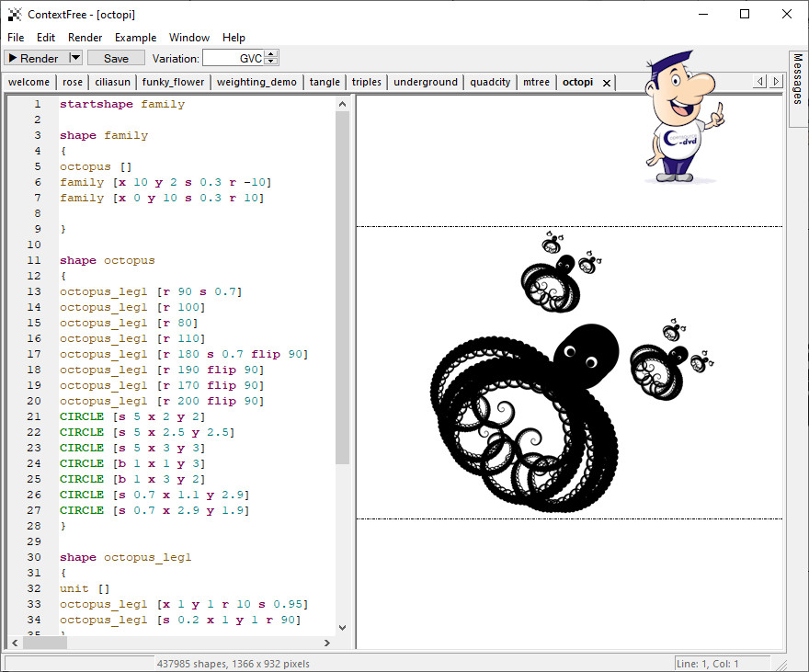809x672 pixels.
Task: Switch to the funky_flower tab
Action: click(173, 82)
